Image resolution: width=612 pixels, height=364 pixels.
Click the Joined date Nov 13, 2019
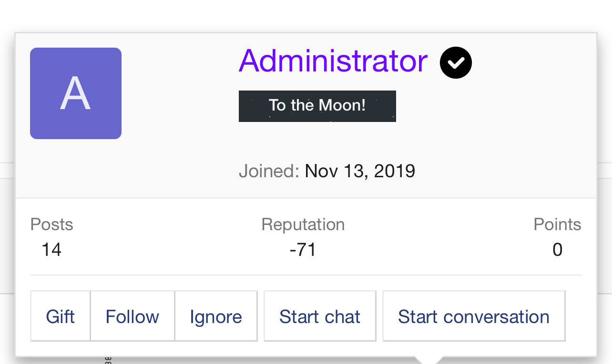tap(360, 171)
